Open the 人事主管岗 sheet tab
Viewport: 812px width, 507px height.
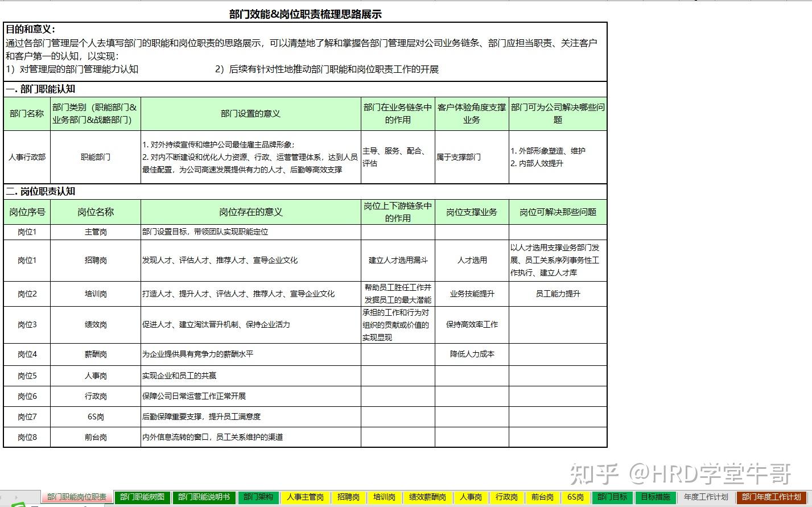tap(305, 497)
